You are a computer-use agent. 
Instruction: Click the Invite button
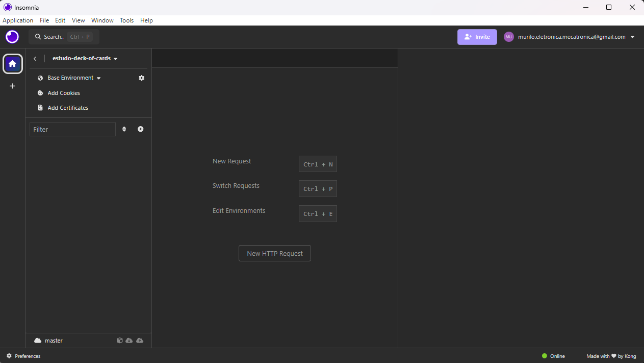click(477, 37)
